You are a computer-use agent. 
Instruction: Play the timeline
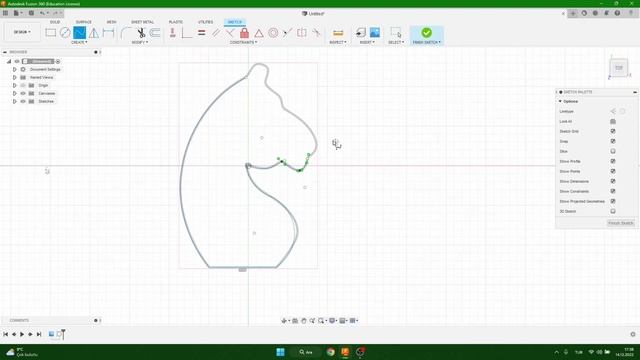coord(22,334)
